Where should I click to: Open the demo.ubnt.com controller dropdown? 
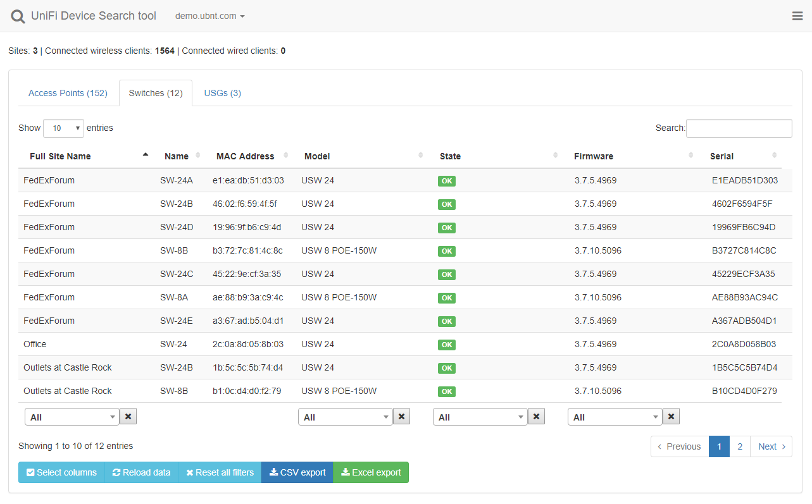(209, 16)
